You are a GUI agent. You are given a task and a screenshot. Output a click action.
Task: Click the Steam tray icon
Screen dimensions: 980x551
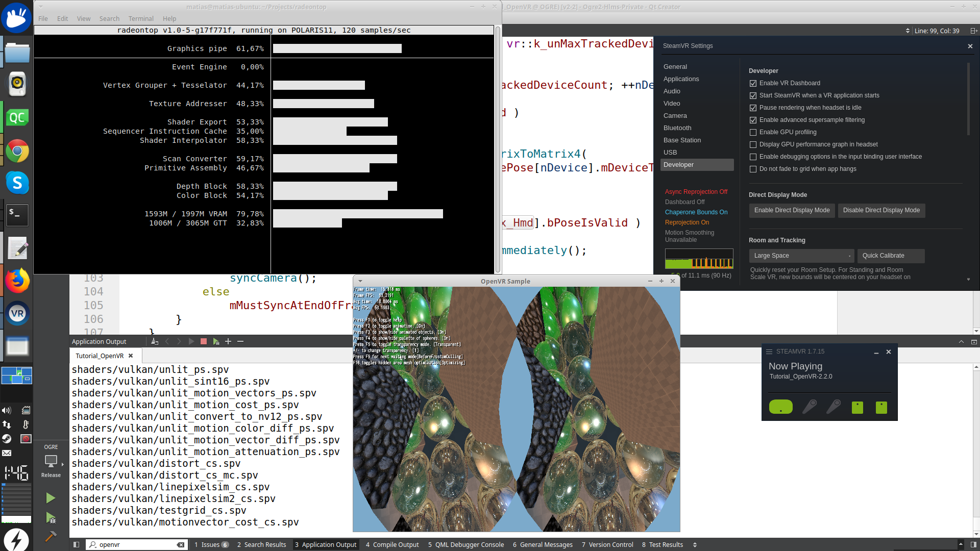(7, 439)
